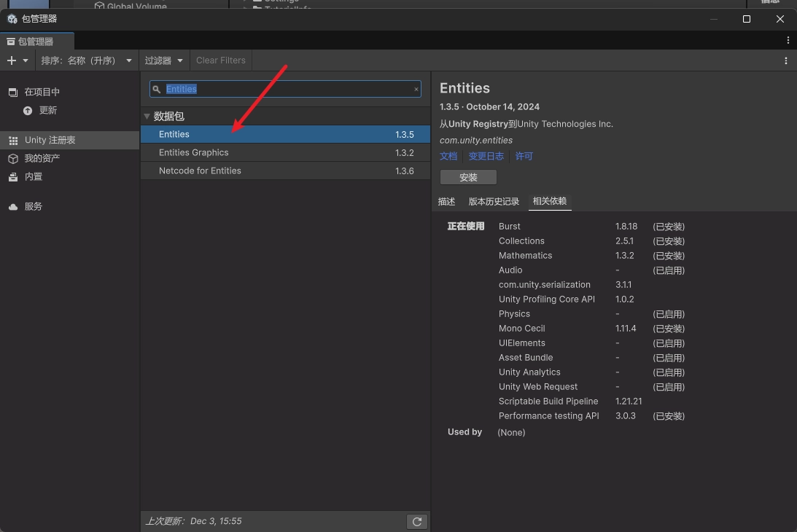Open the toolbar kebab options menu

coord(786,60)
